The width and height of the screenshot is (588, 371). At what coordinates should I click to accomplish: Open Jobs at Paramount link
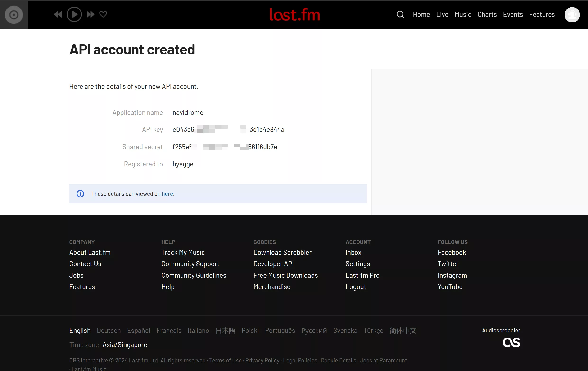pyautogui.click(x=383, y=360)
